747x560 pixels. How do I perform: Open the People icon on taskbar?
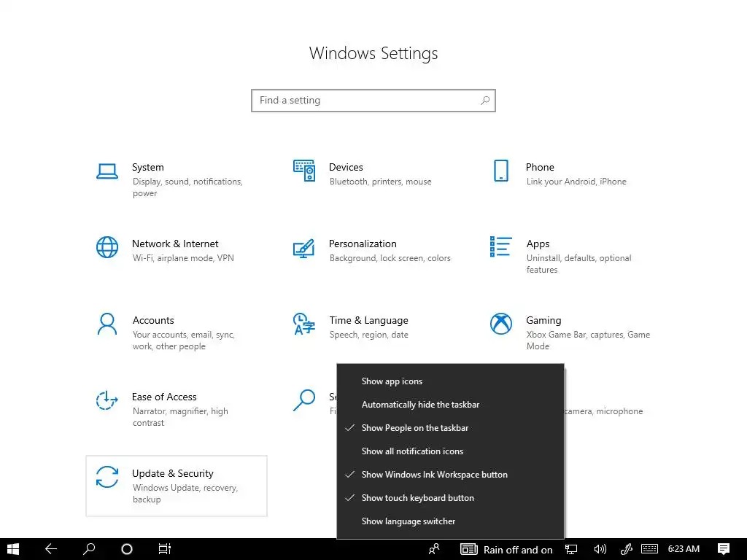pos(434,549)
